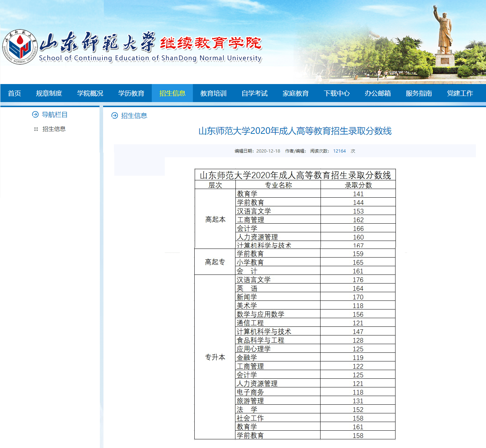Click the 小学教育 major cell

click(x=278, y=263)
